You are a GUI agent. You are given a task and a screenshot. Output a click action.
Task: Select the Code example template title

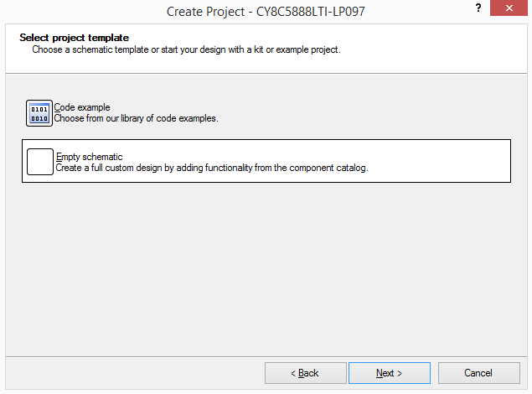[82, 107]
